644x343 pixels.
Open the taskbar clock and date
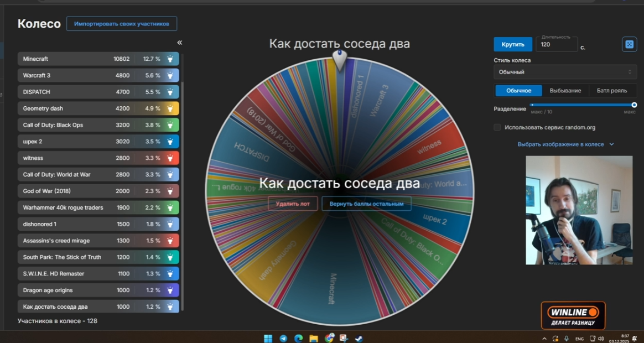[619, 339]
